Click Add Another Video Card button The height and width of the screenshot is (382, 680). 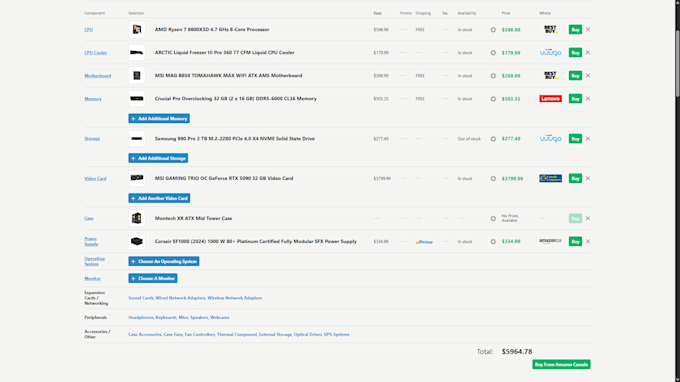pyautogui.click(x=159, y=198)
